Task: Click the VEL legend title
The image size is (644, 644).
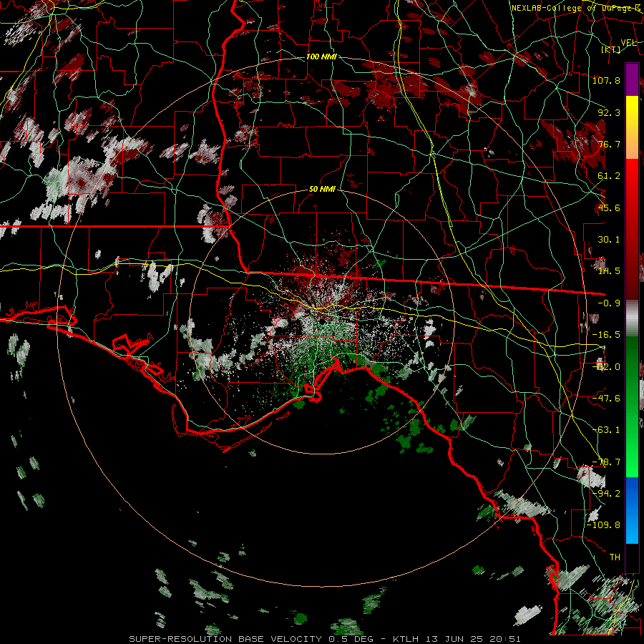Action: click(x=628, y=43)
